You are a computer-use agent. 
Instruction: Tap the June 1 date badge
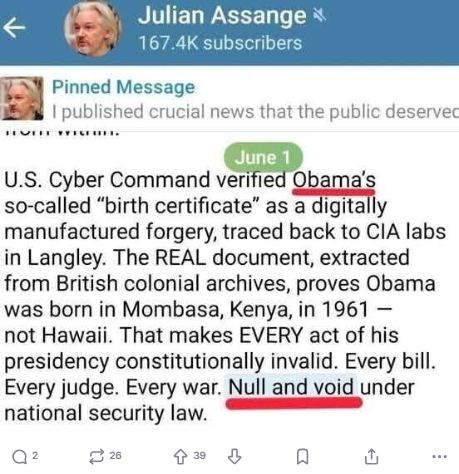[263, 157]
